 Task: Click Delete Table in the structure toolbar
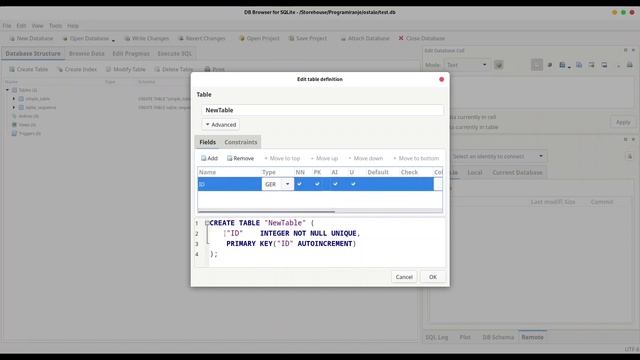point(173,69)
